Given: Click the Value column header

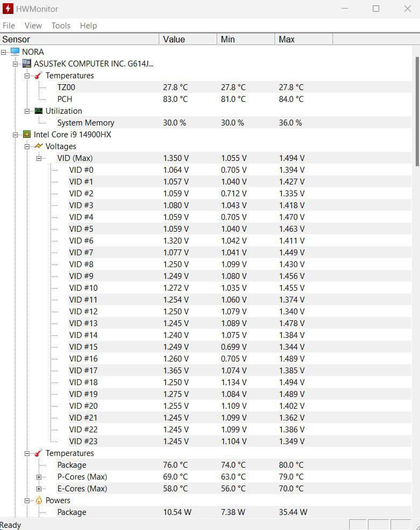Looking at the screenshot, I should (x=188, y=39).
